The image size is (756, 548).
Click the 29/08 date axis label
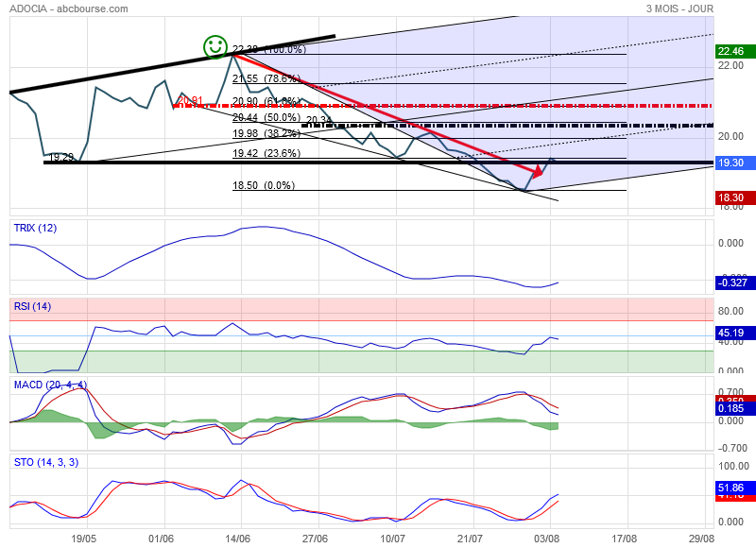pyautogui.click(x=701, y=539)
